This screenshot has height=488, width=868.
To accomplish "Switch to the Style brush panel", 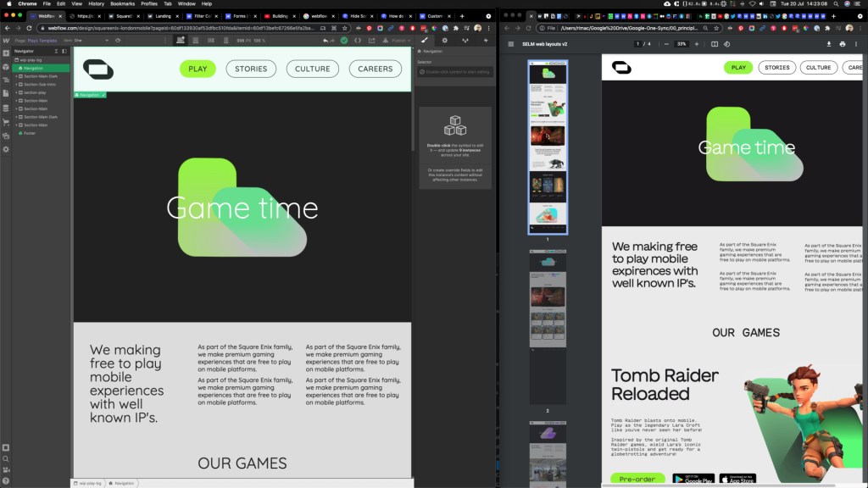I will pos(425,40).
